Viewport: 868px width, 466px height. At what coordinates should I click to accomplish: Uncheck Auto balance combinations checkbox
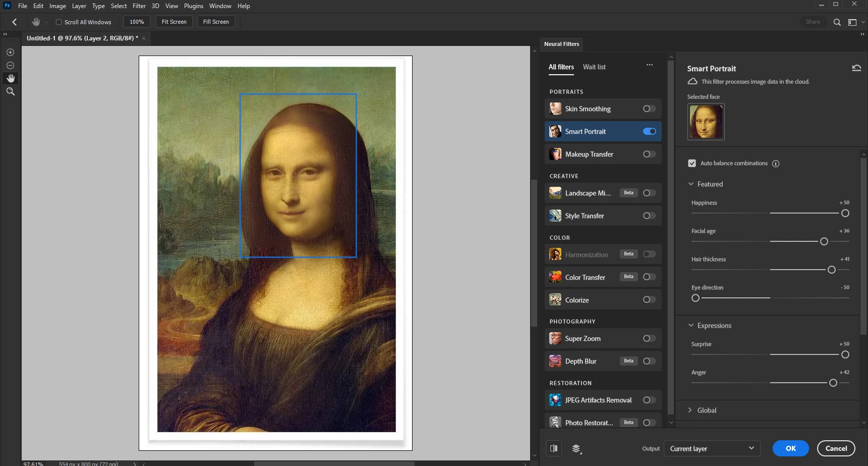click(x=692, y=163)
